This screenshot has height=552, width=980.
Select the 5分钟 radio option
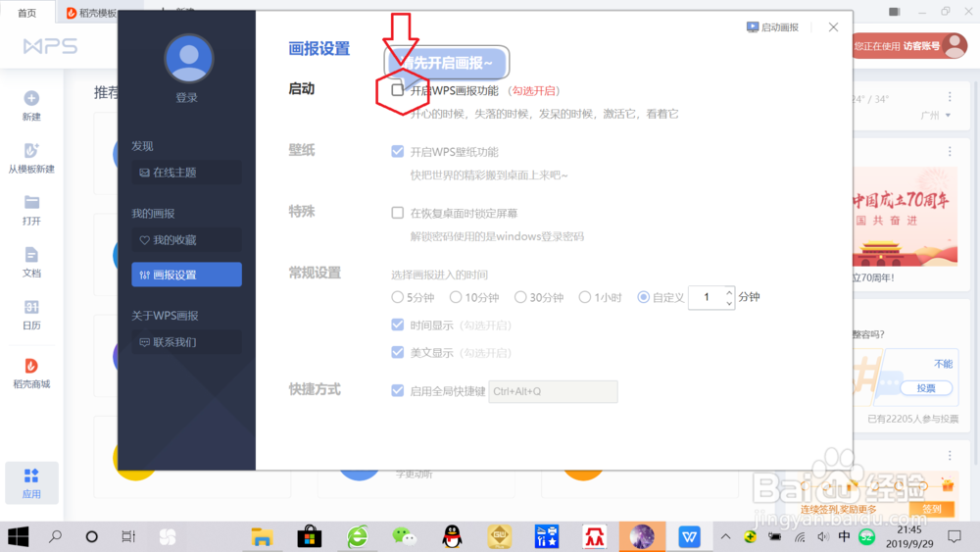(x=398, y=297)
